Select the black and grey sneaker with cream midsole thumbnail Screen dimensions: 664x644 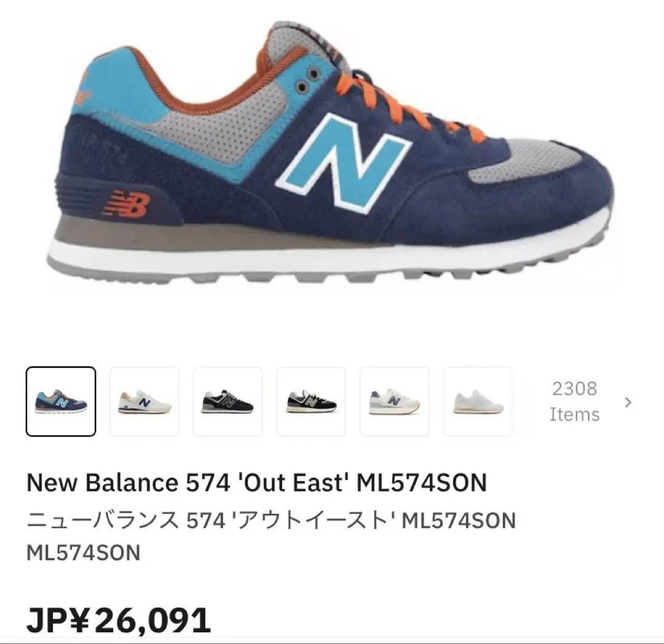point(311,401)
